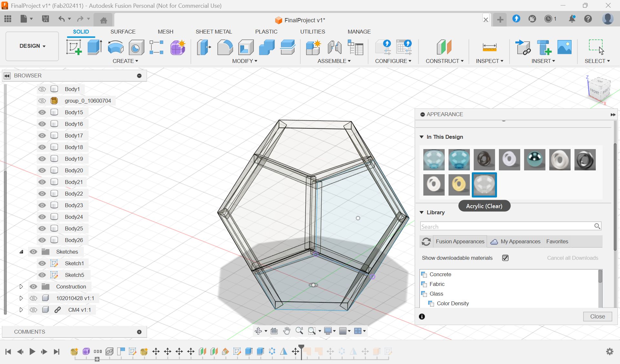Click the Undo arrow icon
Viewport: 620px width, 364px height.
[x=61, y=19]
